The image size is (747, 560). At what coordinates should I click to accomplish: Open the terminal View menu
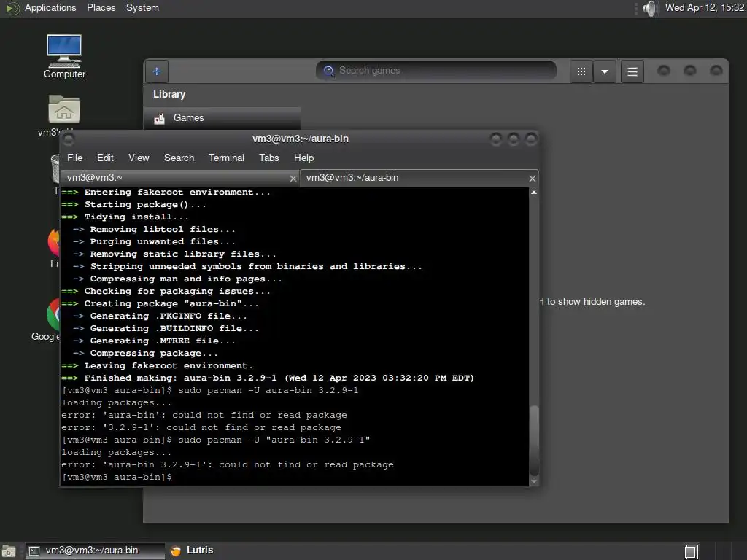tap(139, 157)
